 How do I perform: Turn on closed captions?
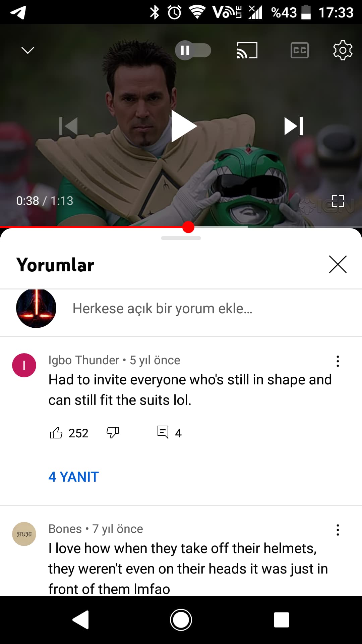(299, 50)
